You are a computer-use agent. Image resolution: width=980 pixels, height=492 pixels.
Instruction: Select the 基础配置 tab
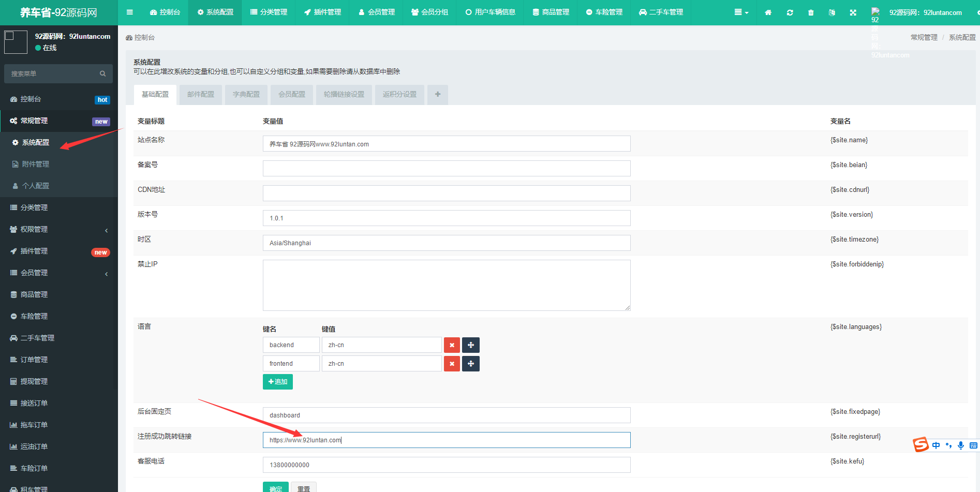coord(155,95)
